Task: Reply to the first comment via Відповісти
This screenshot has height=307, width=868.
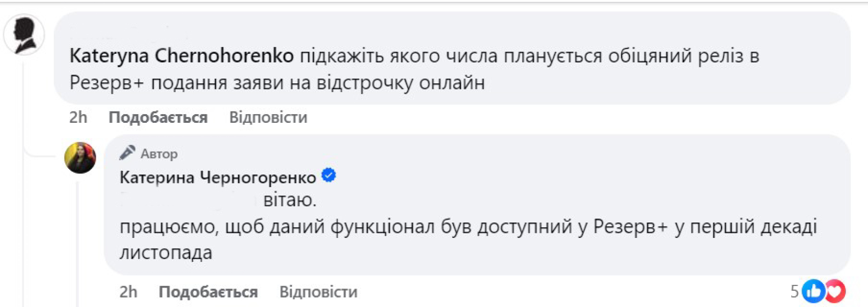Action: (x=268, y=118)
